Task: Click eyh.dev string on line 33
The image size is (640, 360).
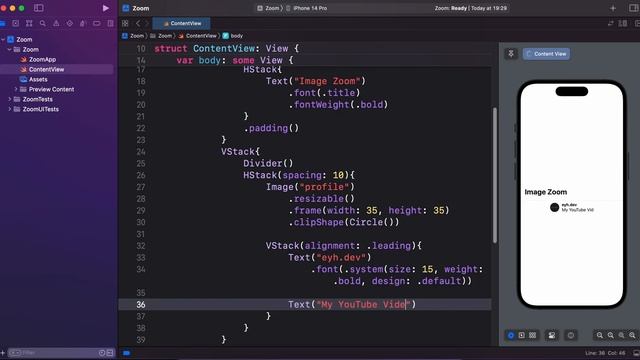Action: coord(341,258)
